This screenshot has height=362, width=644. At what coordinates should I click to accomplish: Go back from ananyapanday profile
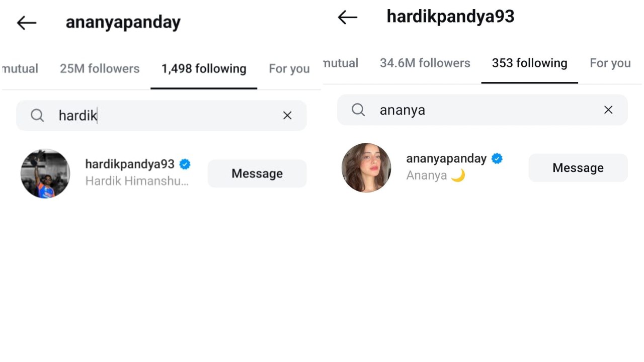[27, 23]
